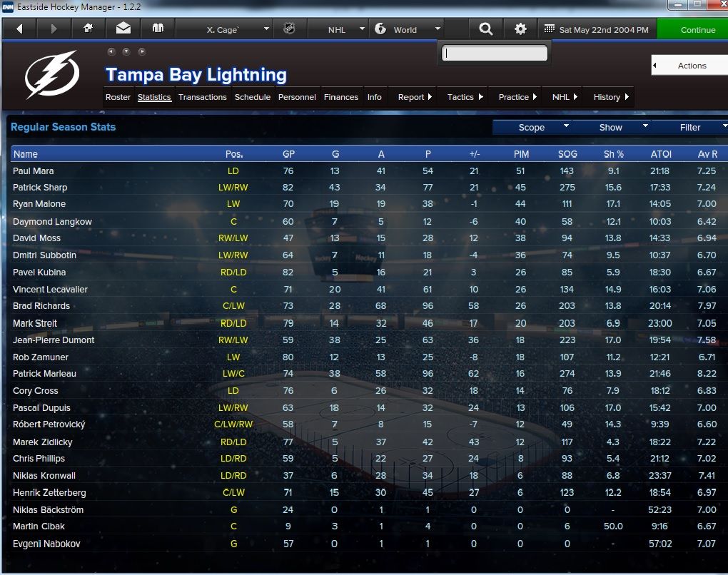The image size is (728, 575).
Task: Open player Henrik Zetterberg
Action: point(49,492)
